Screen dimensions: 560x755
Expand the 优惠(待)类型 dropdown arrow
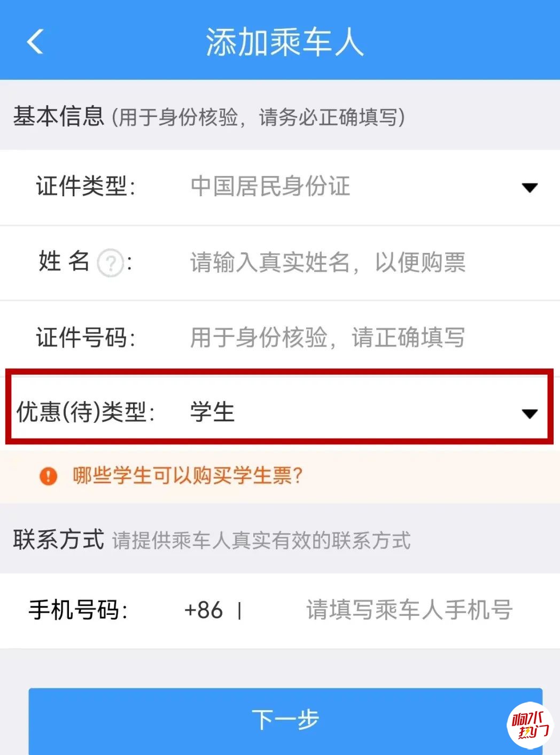point(530,414)
